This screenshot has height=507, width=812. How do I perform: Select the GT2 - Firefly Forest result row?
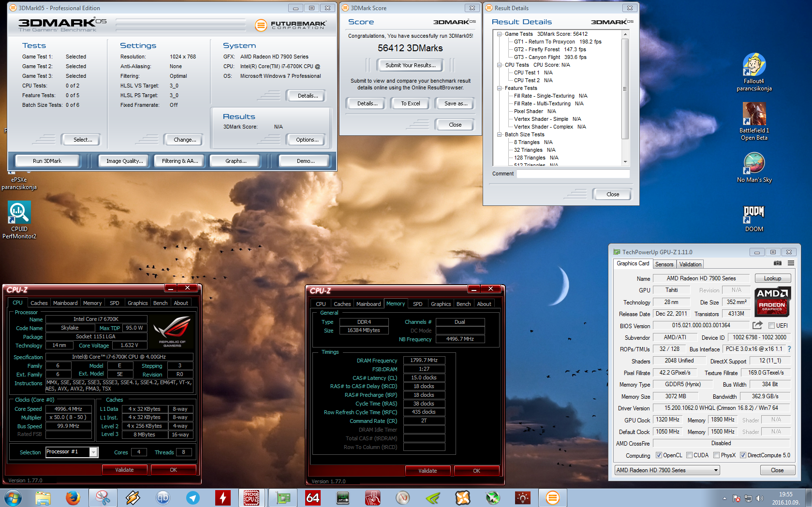coord(550,49)
